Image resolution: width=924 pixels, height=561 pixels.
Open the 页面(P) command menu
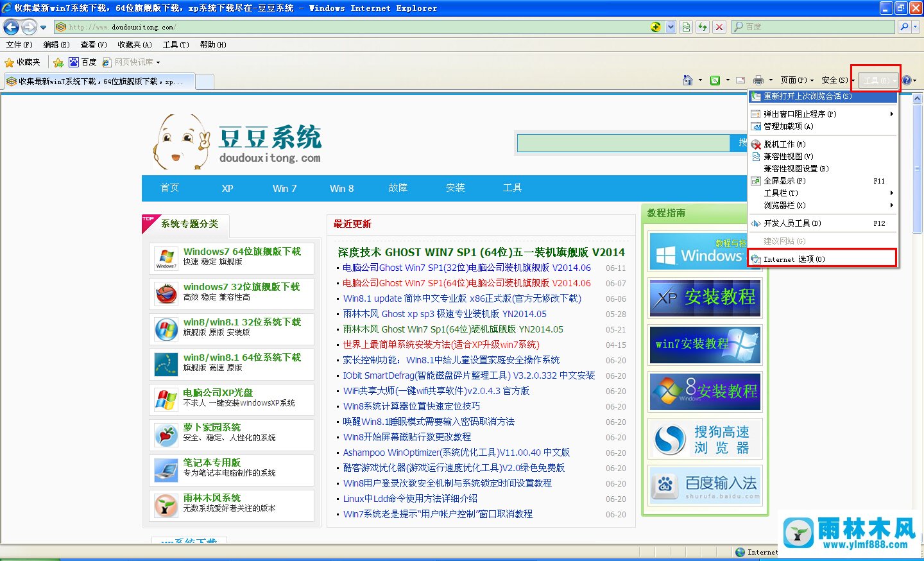pyautogui.click(x=797, y=80)
